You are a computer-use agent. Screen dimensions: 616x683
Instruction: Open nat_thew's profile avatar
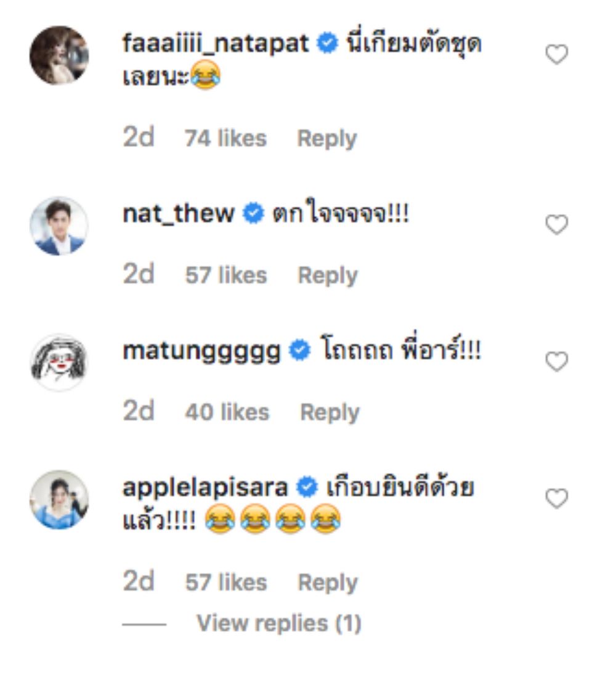coord(59,226)
